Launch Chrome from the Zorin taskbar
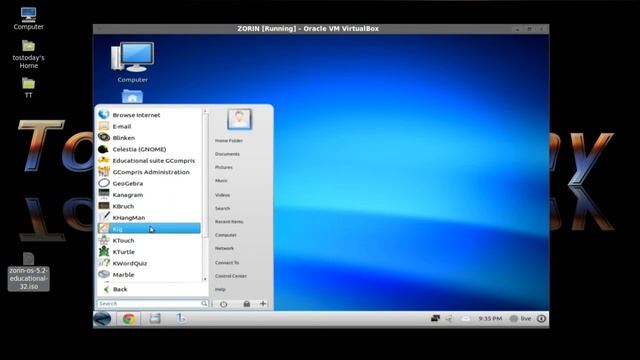Viewport: 640px width, 360px height. pyautogui.click(x=129, y=319)
